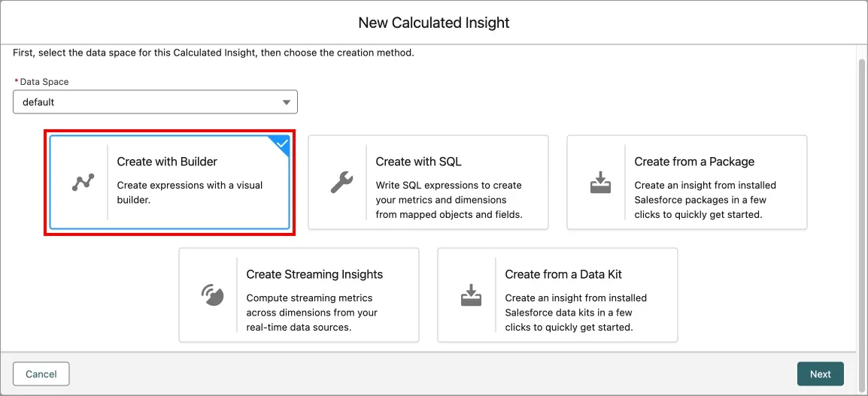This screenshot has height=396, width=868.
Task: Click the SQL card description text
Action: [x=448, y=200]
